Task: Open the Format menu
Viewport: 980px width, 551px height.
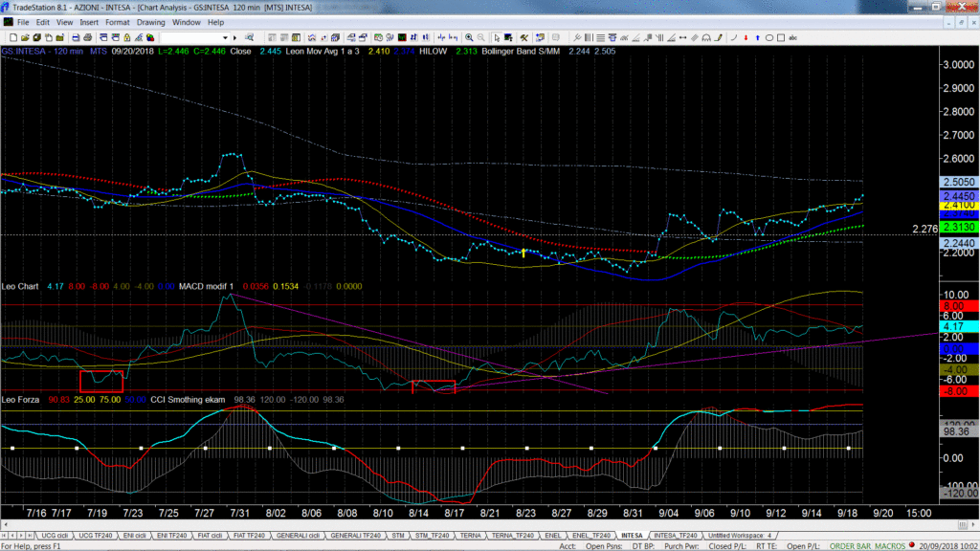Action: click(x=118, y=23)
